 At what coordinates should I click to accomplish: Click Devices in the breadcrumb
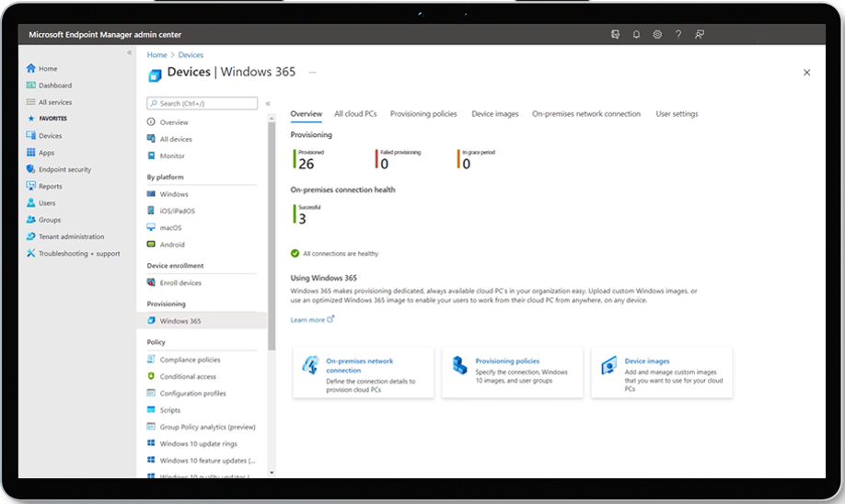(x=191, y=55)
